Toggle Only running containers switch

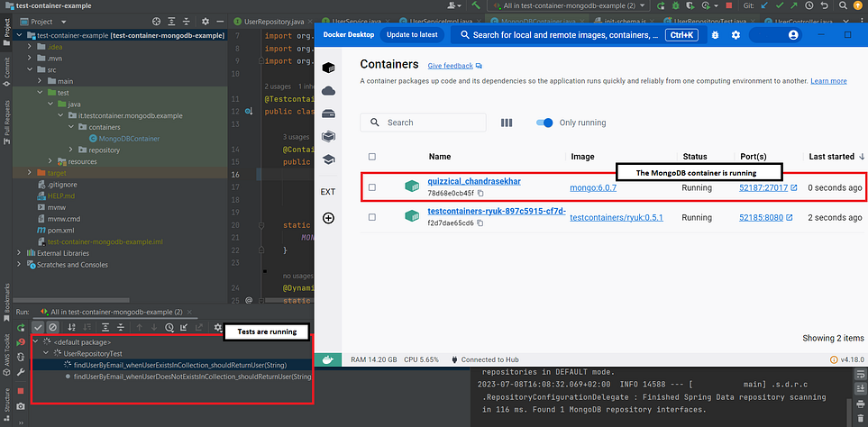544,123
